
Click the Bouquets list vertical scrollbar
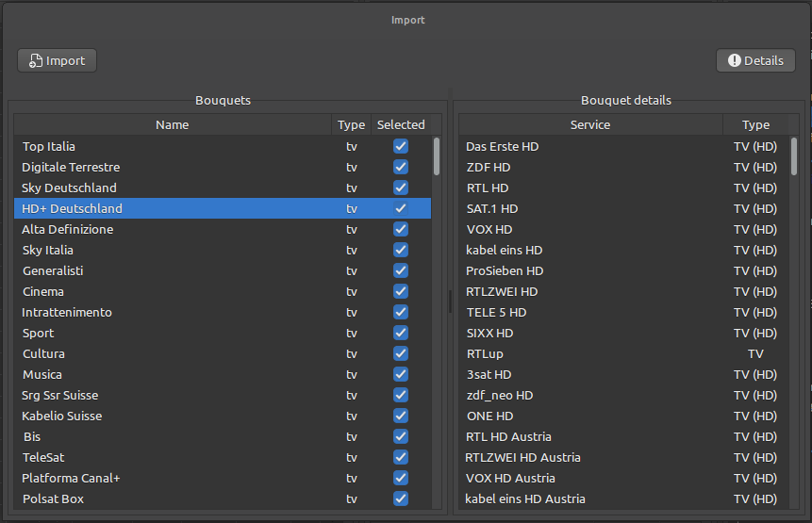point(437,156)
